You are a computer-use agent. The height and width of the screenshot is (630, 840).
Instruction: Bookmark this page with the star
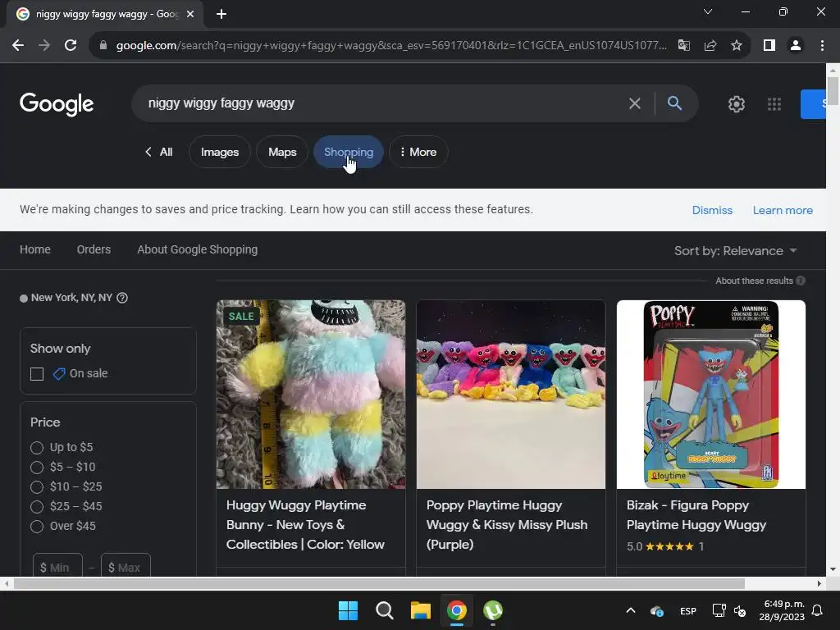(737, 46)
